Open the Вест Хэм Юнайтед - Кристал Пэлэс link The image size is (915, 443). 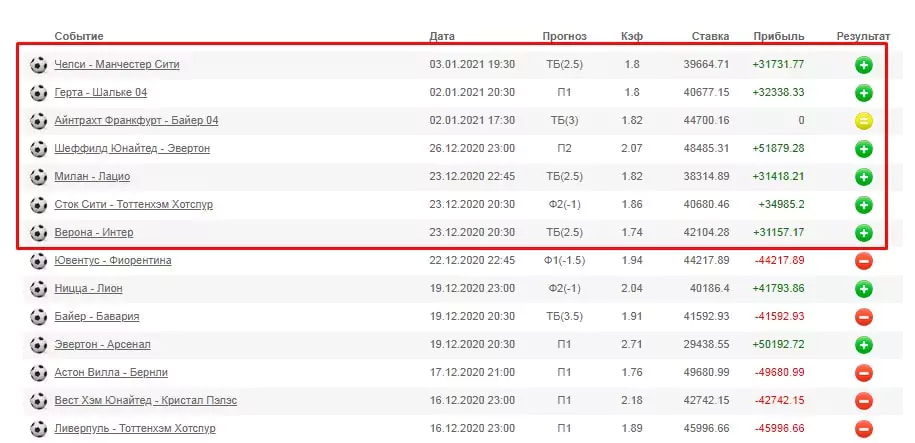click(x=145, y=400)
